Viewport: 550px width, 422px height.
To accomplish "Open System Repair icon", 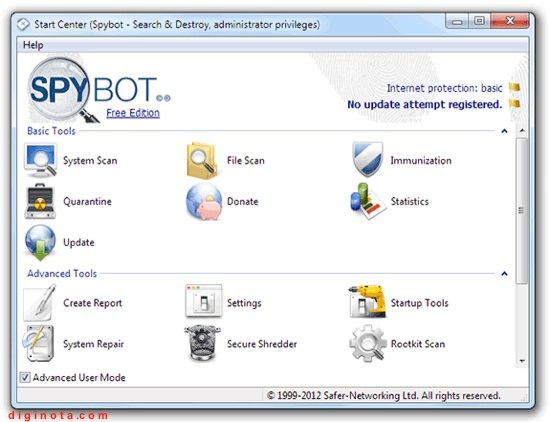I will pyautogui.click(x=39, y=343).
